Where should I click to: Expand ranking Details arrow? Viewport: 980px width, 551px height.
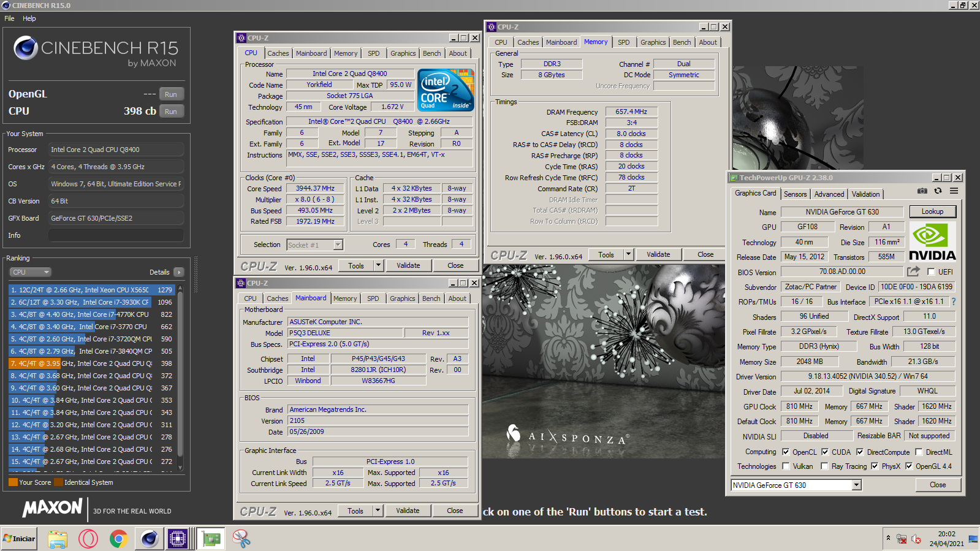179,272
